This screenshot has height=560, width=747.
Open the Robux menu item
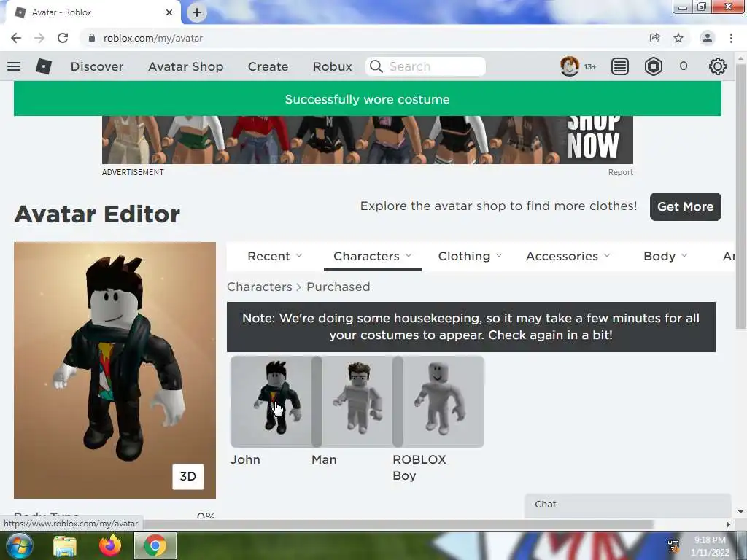[x=333, y=66]
